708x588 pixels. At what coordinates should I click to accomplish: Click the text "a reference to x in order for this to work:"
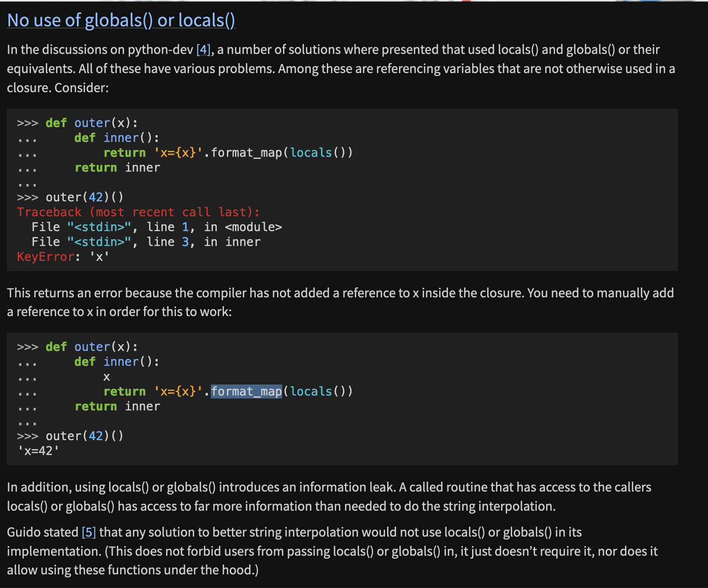(x=119, y=312)
